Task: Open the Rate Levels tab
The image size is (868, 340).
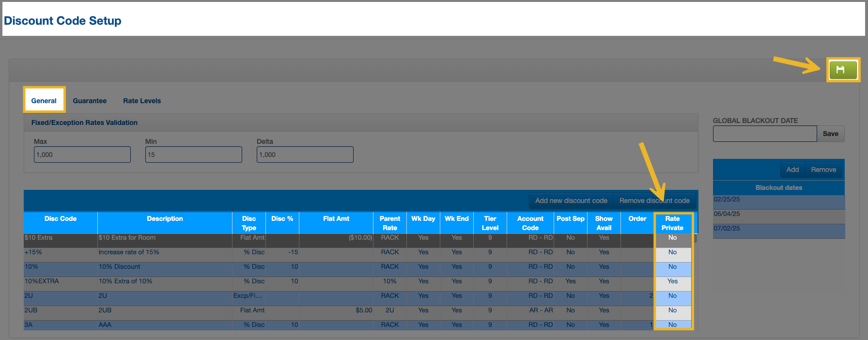Action: click(x=142, y=101)
